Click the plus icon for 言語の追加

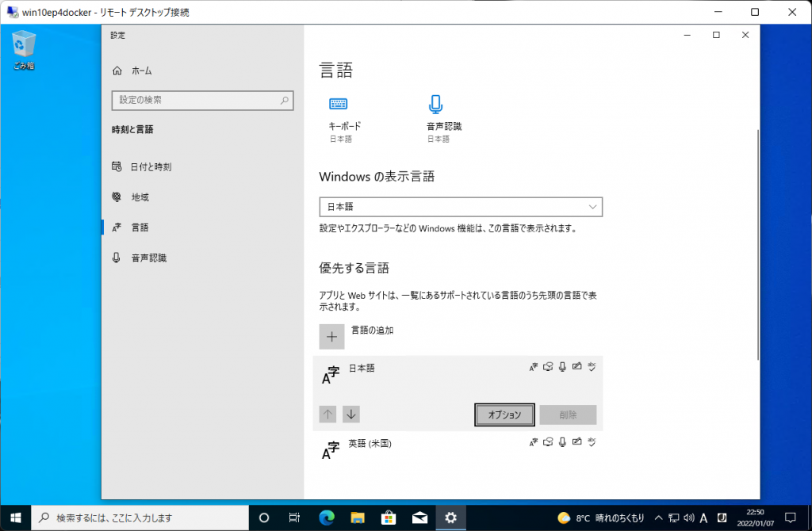tap(332, 337)
